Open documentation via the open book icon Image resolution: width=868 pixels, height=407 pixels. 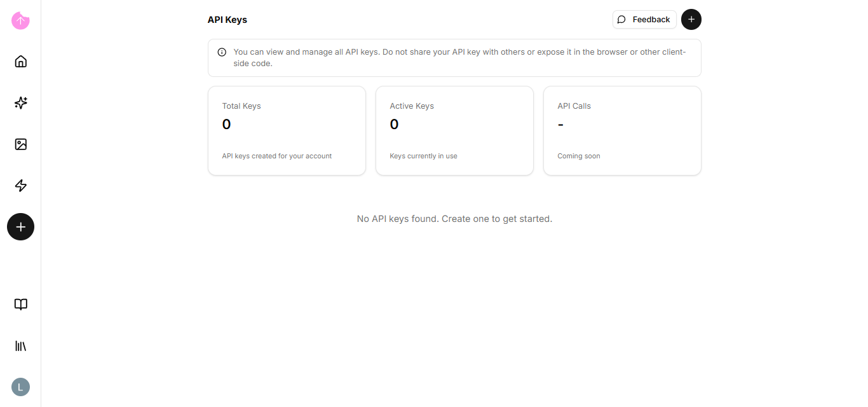(x=20, y=305)
